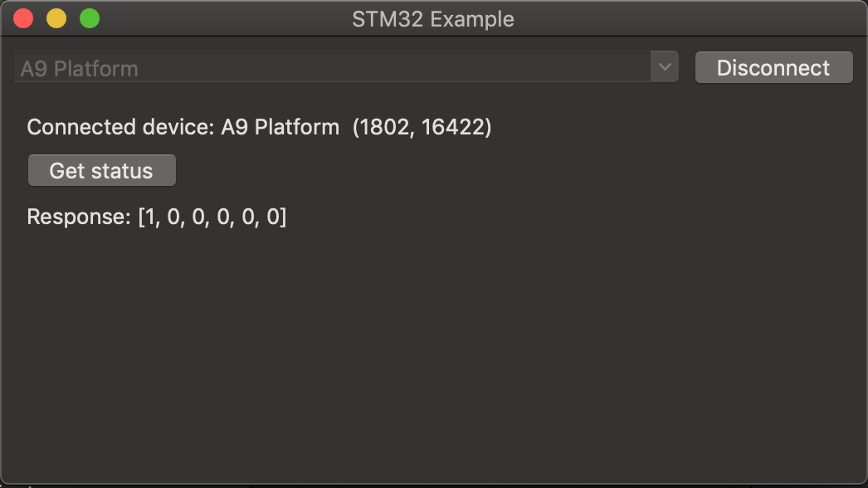Screen dimensions: 868x488
Task: Click the green zoom traffic light
Action: [89, 18]
